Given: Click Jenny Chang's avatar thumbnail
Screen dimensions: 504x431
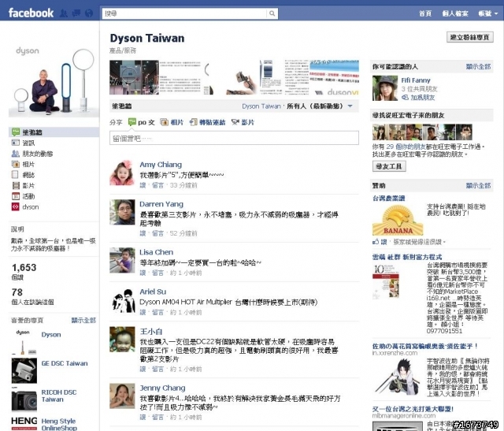Looking at the screenshot, I should point(122,396).
